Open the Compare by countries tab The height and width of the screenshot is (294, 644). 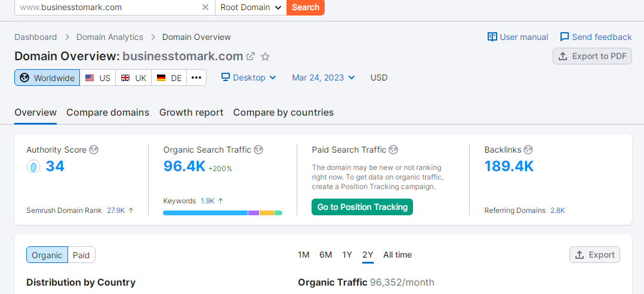284,113
